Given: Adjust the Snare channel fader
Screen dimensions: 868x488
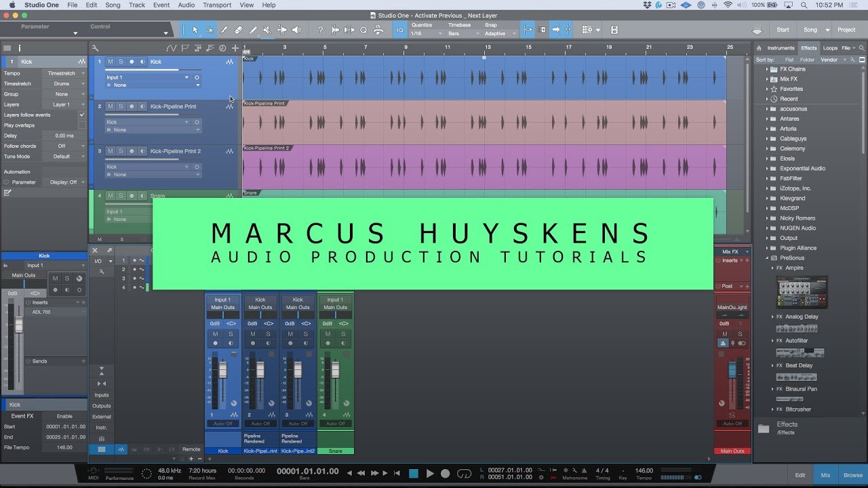Looking at the screenshot, I should tap(335, 371).
